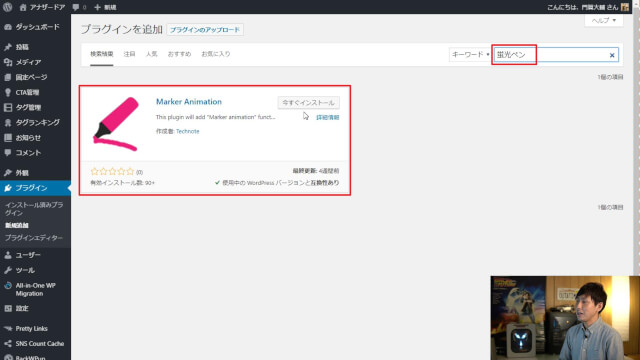640x360 pixels.
Task: Focus the plugin search input field
Action: pyautogui.click(x=556, y=55)
